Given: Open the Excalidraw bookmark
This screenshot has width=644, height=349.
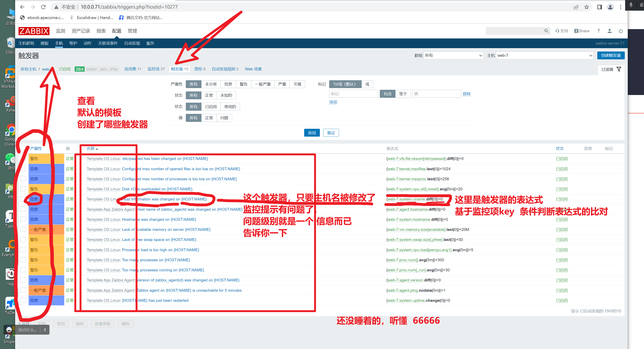Looking at the screenshot, I should click(91, 18).
